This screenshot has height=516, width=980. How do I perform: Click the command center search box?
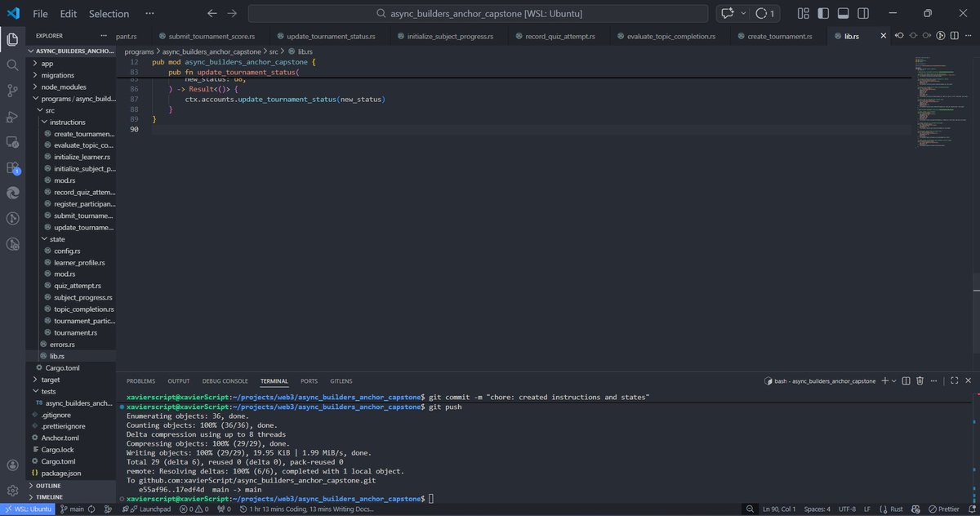(479, 14)
